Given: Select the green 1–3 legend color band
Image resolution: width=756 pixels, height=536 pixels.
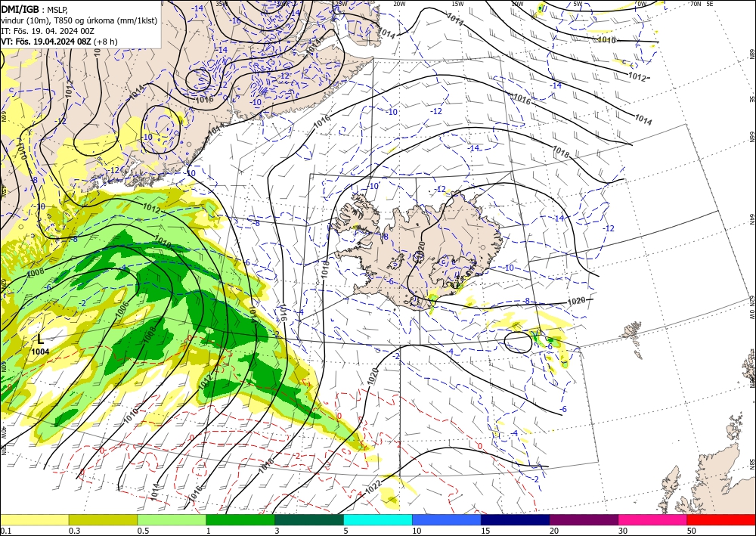Looking at the screenshot, I should [x=240, y=519].
